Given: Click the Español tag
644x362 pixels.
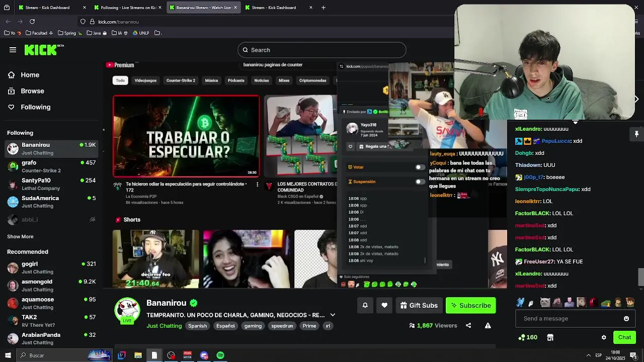Looking at the screenshot, I should 225,326.
